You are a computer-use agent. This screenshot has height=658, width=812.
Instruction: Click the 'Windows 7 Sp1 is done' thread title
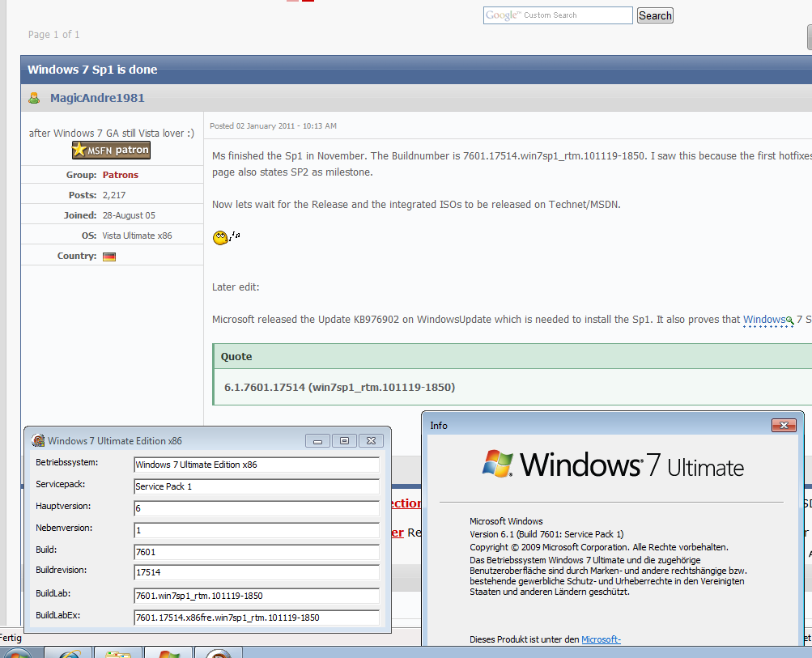(x=92, y=70)
